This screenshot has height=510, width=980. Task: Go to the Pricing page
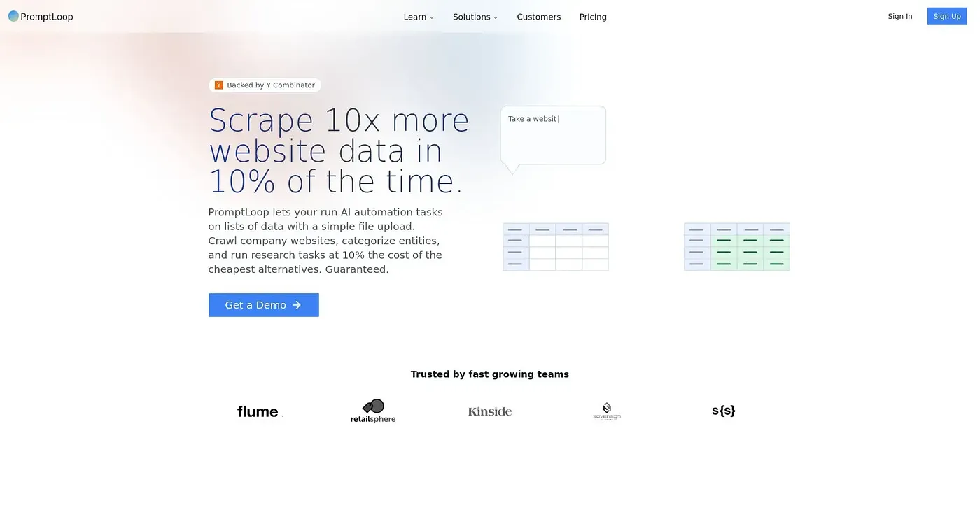point(593,17)
